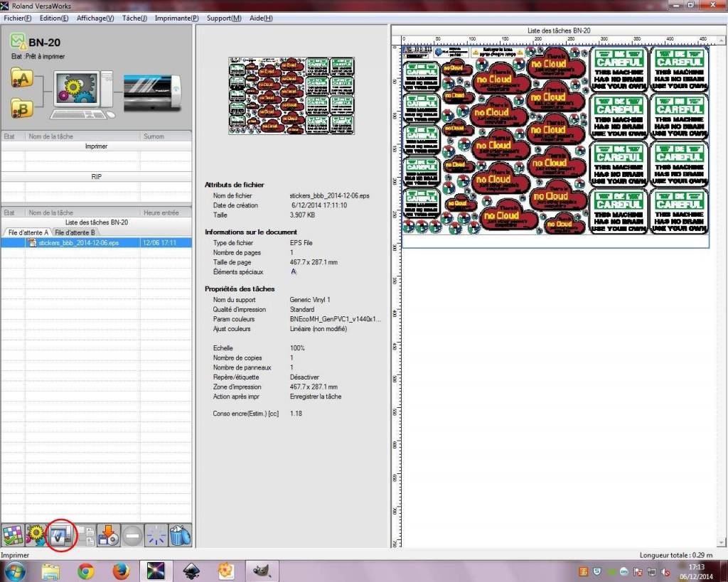The image size is (728, 582).
Task: Open the queue B folder icon
Action: pyautogui.click(x=22, y=108)
